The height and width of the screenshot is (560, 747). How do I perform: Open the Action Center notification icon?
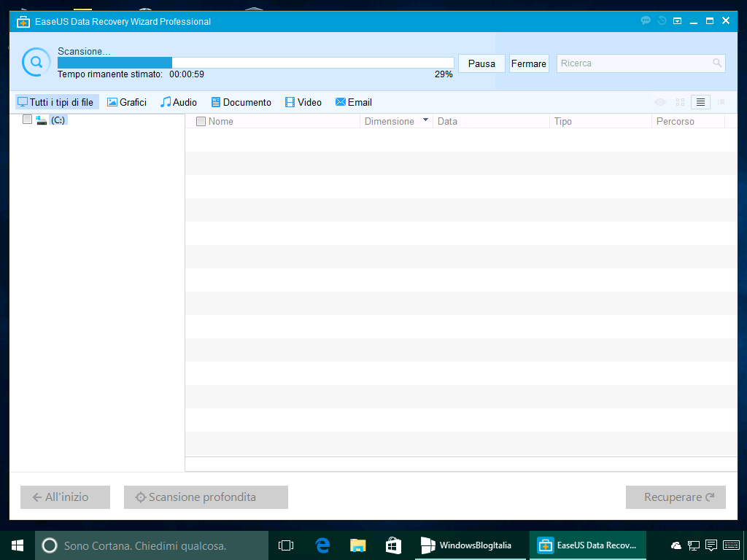[x=711, y=545]
